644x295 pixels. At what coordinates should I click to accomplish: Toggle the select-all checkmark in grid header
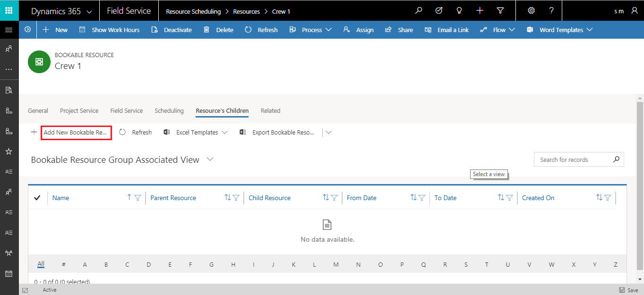(x=37, y=198)
